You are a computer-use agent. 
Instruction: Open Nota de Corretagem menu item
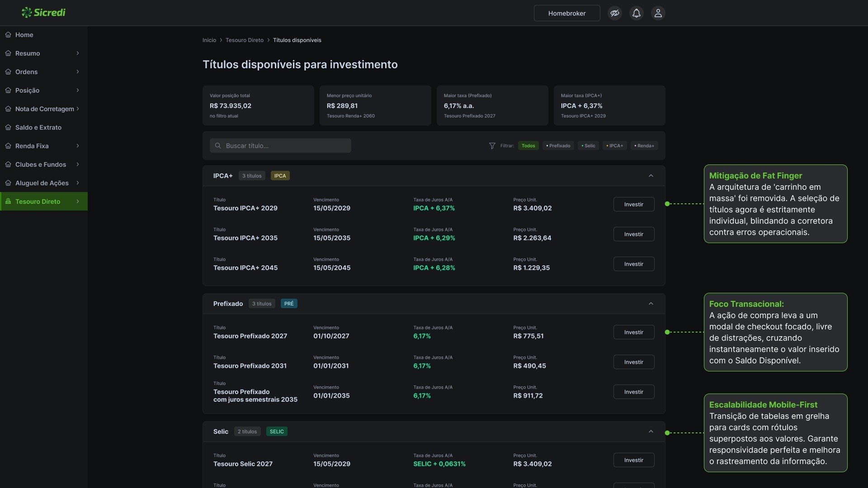click(44, 109)
